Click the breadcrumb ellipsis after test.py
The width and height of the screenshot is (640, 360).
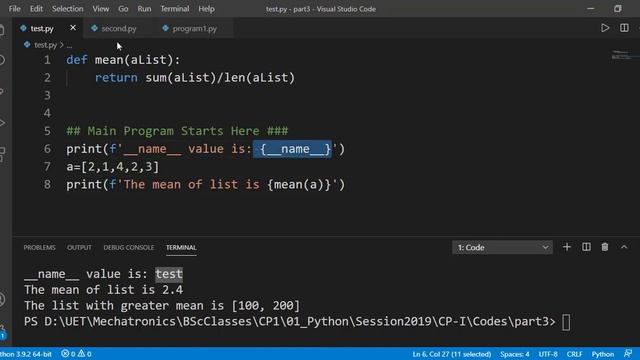pos(69,45)
